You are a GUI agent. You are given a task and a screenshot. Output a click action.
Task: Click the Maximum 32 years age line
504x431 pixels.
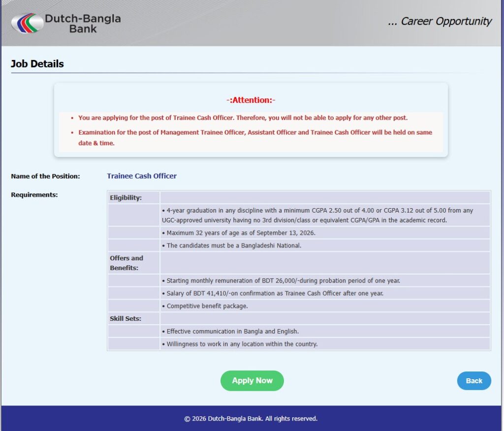pyautogui.click(x=239, y=233)
